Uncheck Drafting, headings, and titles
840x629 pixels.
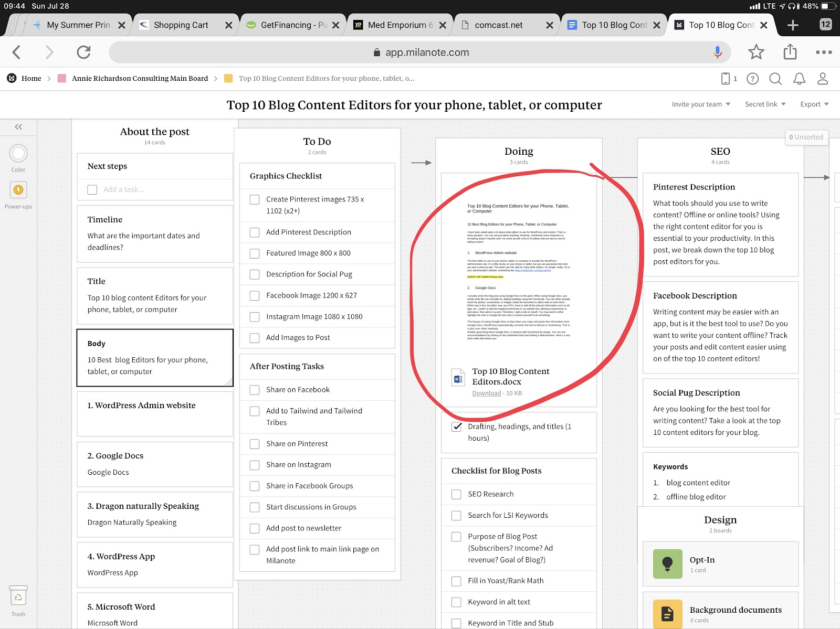pos(457,427)
